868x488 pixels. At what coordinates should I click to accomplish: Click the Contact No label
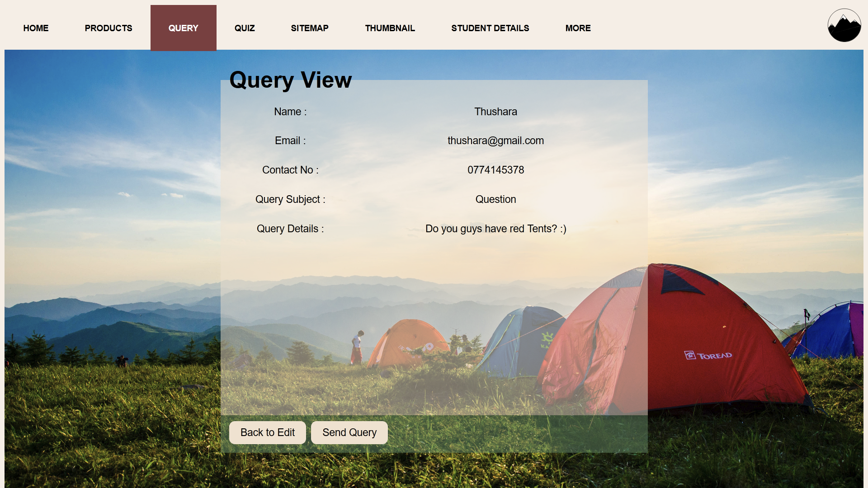(290, 170)
